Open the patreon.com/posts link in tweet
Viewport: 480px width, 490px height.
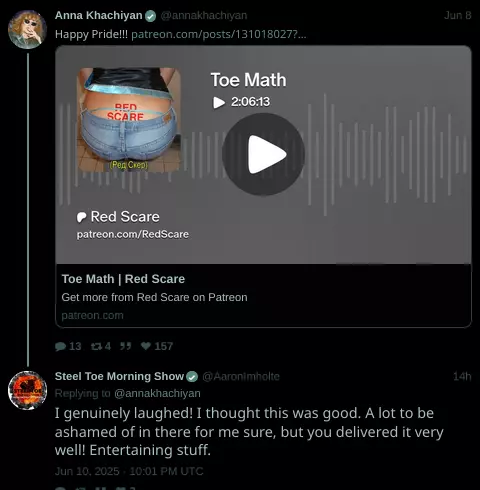[x=219, y=34]
